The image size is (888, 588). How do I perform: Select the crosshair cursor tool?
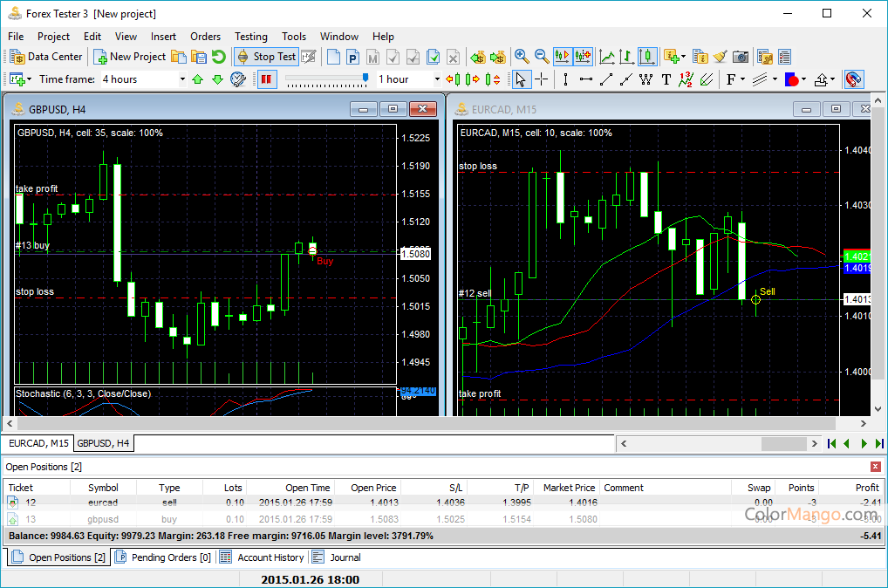pyautogui.click(x=542, y=79)
